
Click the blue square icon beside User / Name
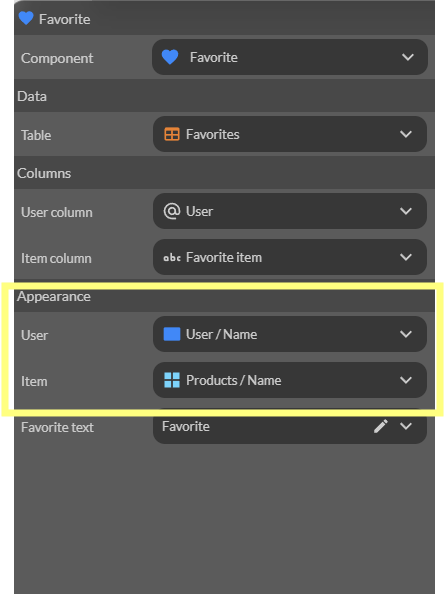(x=172, y=334)
